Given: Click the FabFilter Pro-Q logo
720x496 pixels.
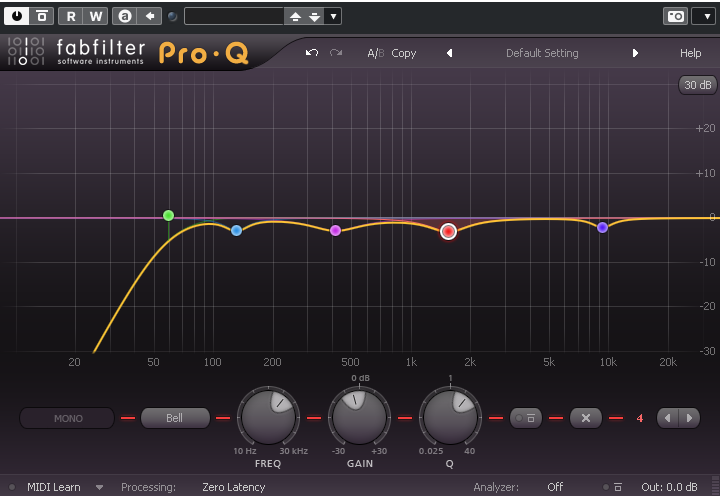Looking at the screenshot, I should [x=129, y=52].
